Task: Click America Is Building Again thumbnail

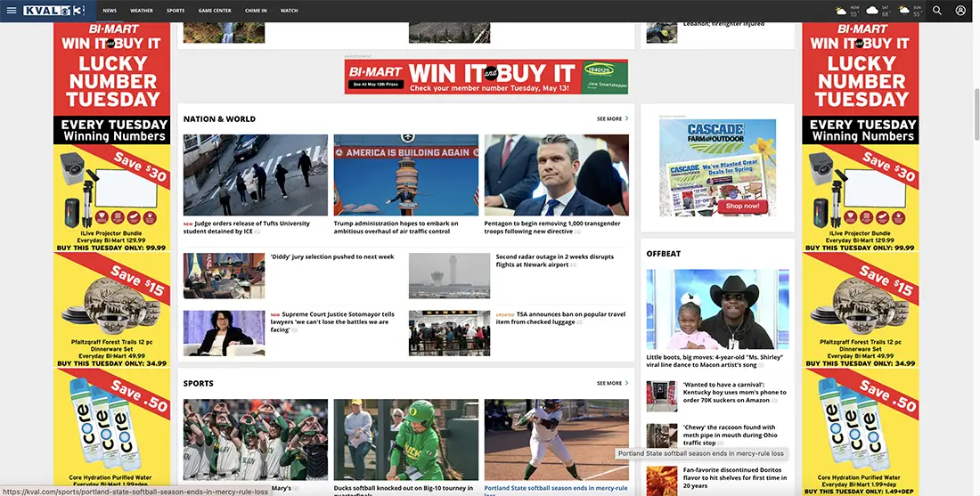Action: [x=405, y=175]
